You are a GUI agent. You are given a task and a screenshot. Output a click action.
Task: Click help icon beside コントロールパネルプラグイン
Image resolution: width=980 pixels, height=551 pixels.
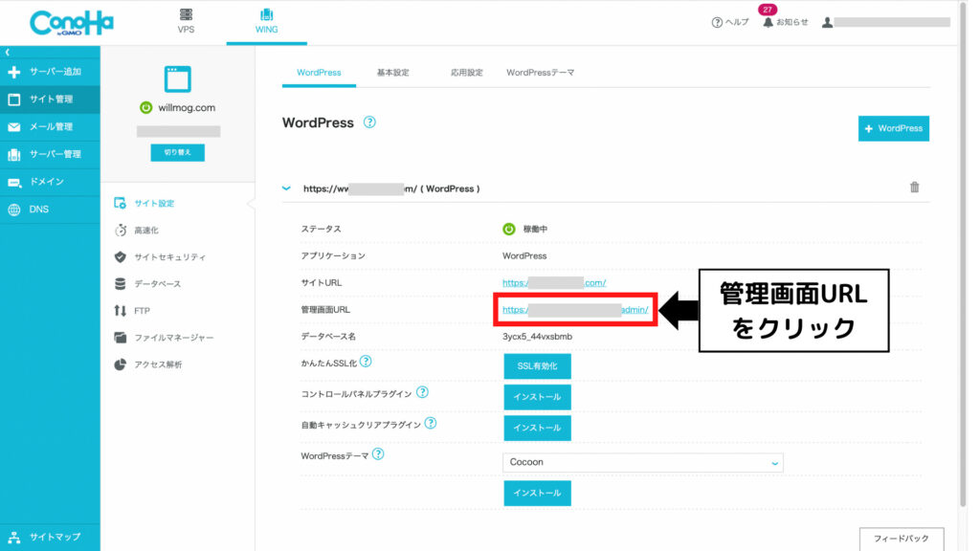tap(422, 392)
